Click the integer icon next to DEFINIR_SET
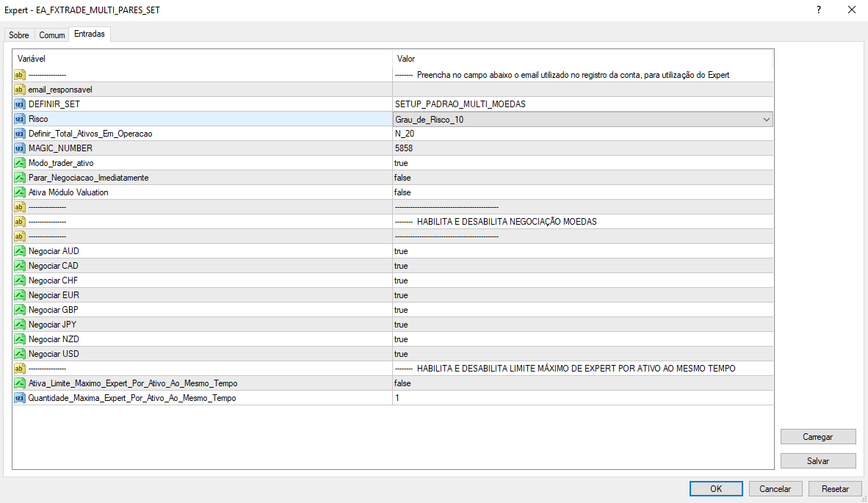The width and height of the screenshot is (868, 503). point(20,104)
